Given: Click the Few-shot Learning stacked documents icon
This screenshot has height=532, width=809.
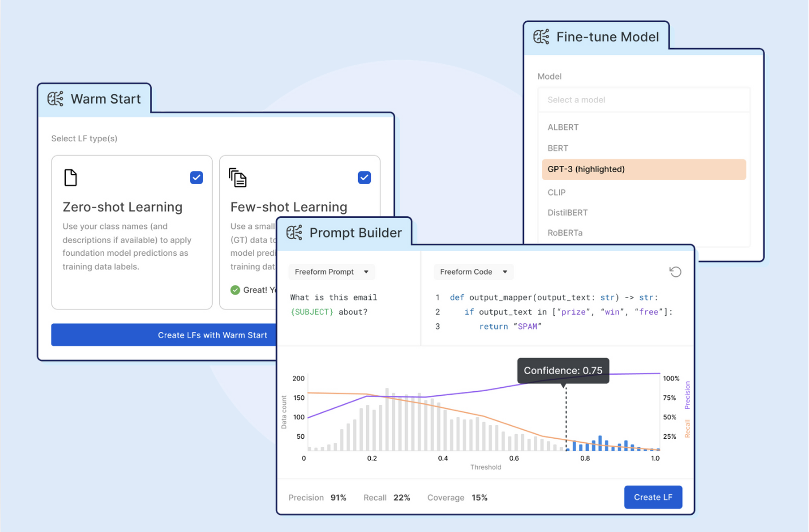Looking at the screenshot, I should pyautogui.click(x=237, y=178).
